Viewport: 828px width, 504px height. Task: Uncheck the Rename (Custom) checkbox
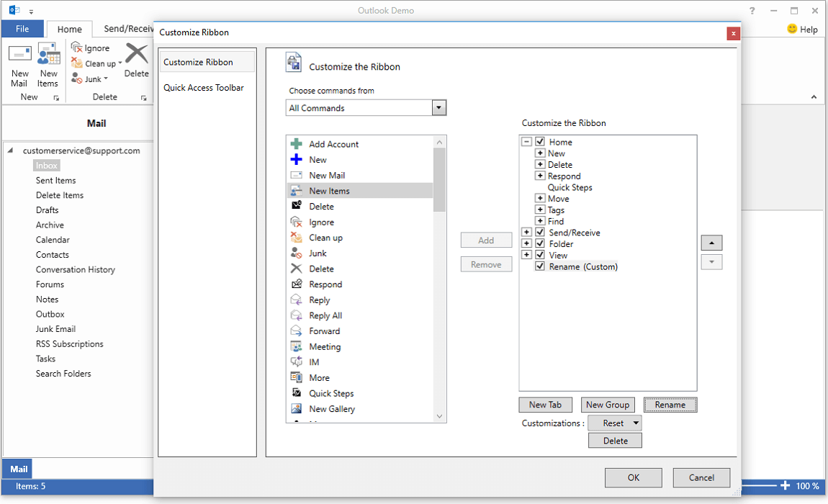point(540,266)
